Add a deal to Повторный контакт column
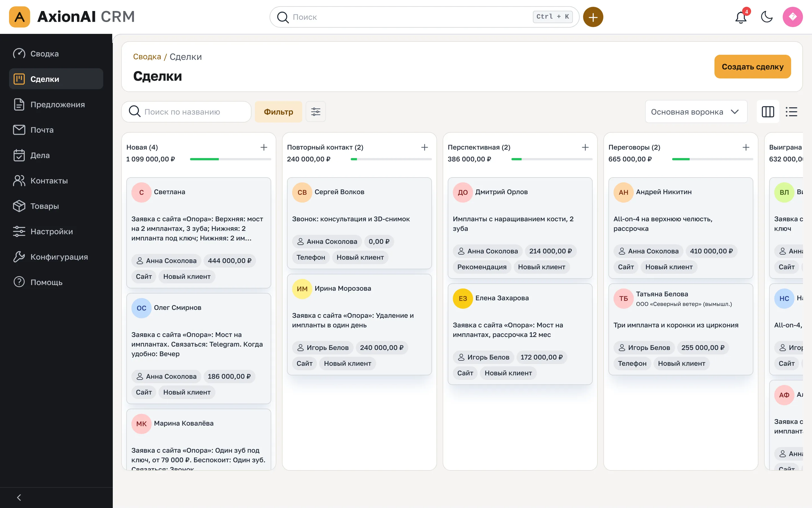The width and height of the screenshot is (812, 508). [424, 147]
